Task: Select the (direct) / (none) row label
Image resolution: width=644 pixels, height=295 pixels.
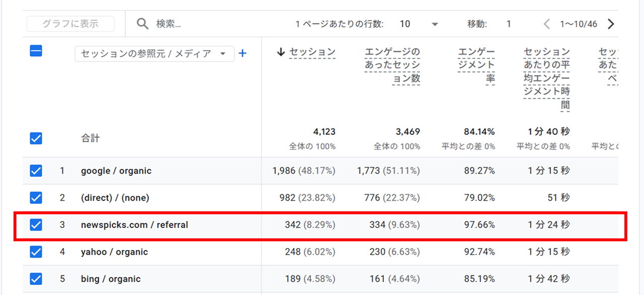Action: coord(115,198)
